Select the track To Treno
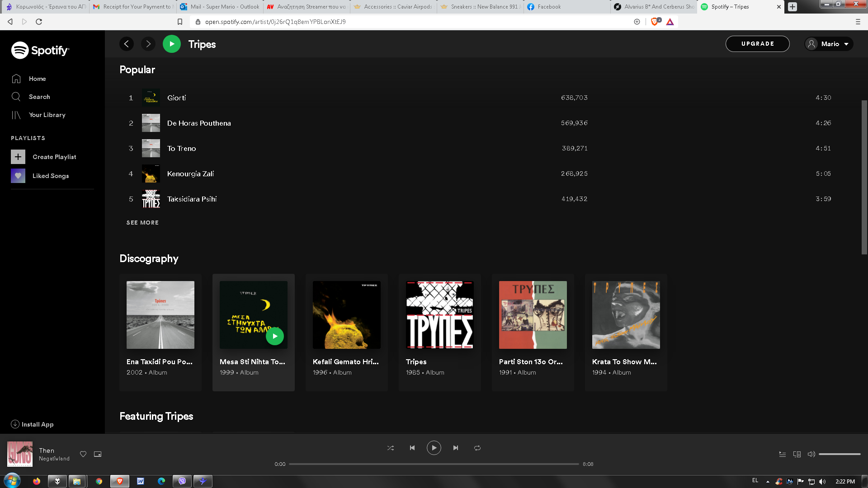 (x=181, y=148)
